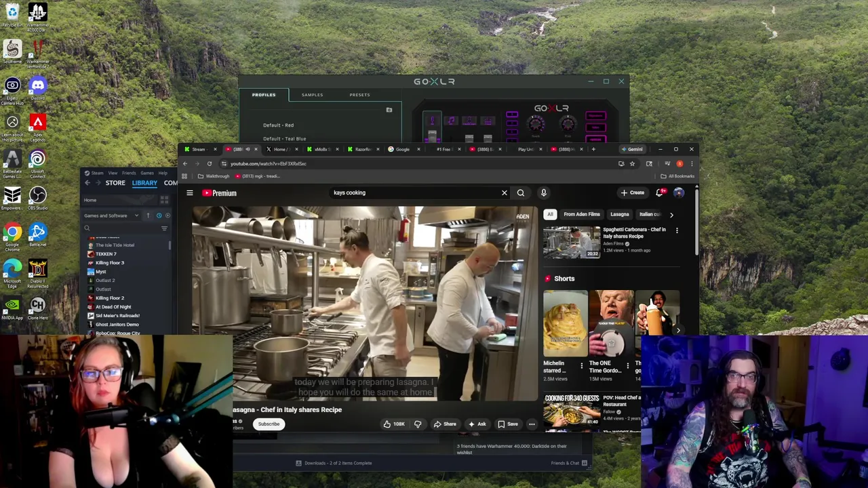Open Ubisoft Connect desktop shortcut
The width and height of the screenshot is (868, 488).
37,163
